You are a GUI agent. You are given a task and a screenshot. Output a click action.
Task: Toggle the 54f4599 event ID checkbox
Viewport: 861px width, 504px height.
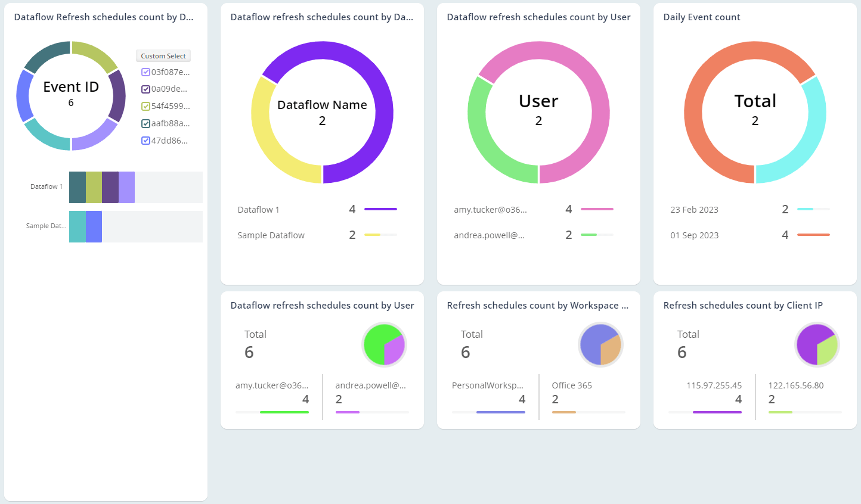pyautogui.click(x=145, y=106)
